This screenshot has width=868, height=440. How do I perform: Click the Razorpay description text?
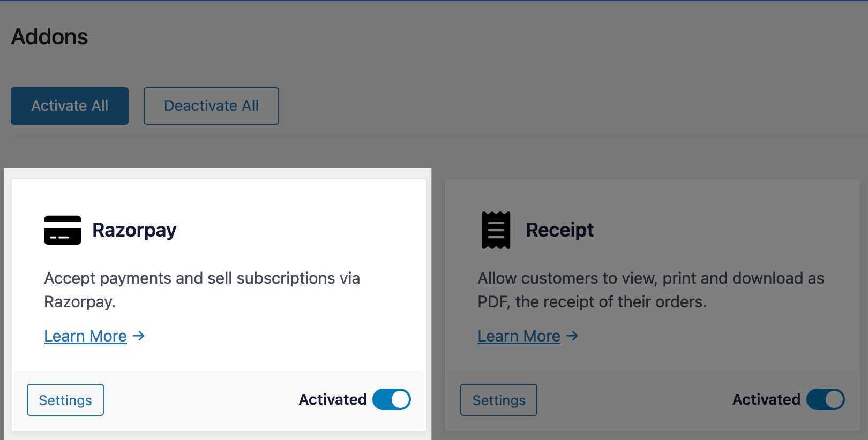[x=202, y=290]
